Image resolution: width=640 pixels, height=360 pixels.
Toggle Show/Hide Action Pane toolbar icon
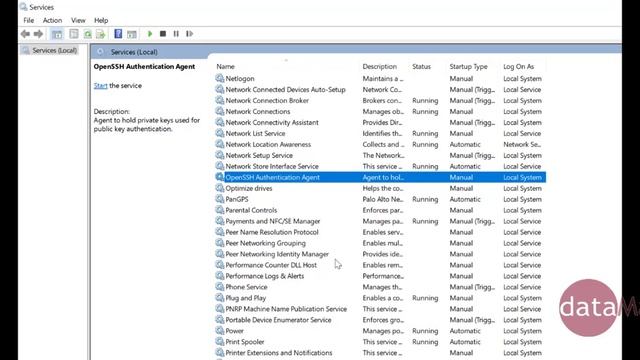tap(131, 34)
